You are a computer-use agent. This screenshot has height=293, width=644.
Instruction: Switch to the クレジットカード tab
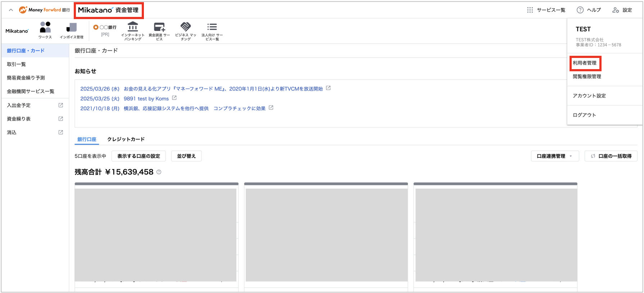coord(126,139)
